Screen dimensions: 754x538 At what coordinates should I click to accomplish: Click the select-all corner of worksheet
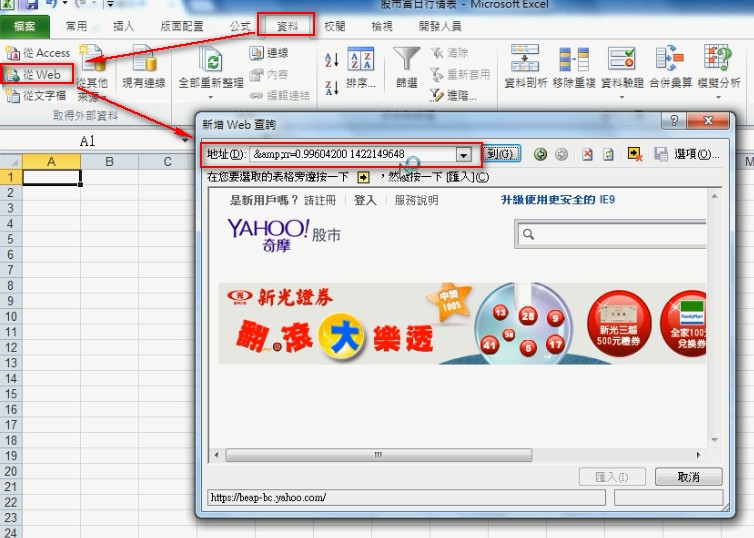(x=11, y=162)
